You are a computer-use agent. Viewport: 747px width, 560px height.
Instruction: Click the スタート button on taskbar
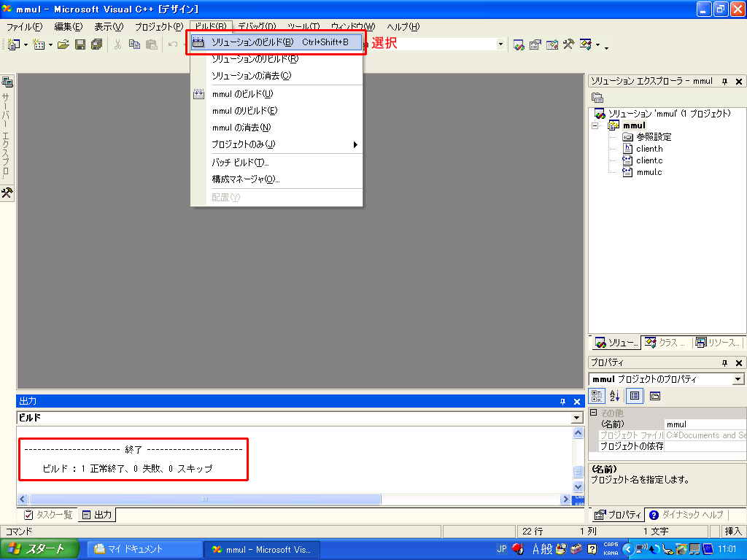point(39,550)
